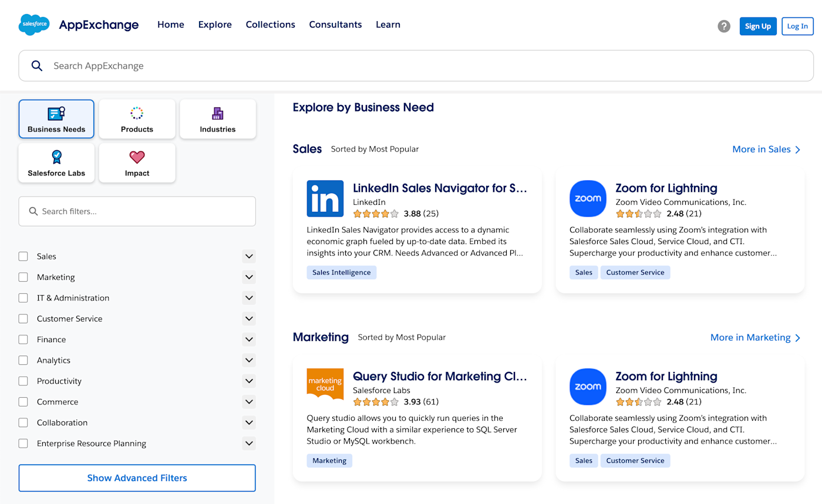Click the LinkedIn logo on Sales Navigator card
Viewport: 822px width, 504px height.
325,198
